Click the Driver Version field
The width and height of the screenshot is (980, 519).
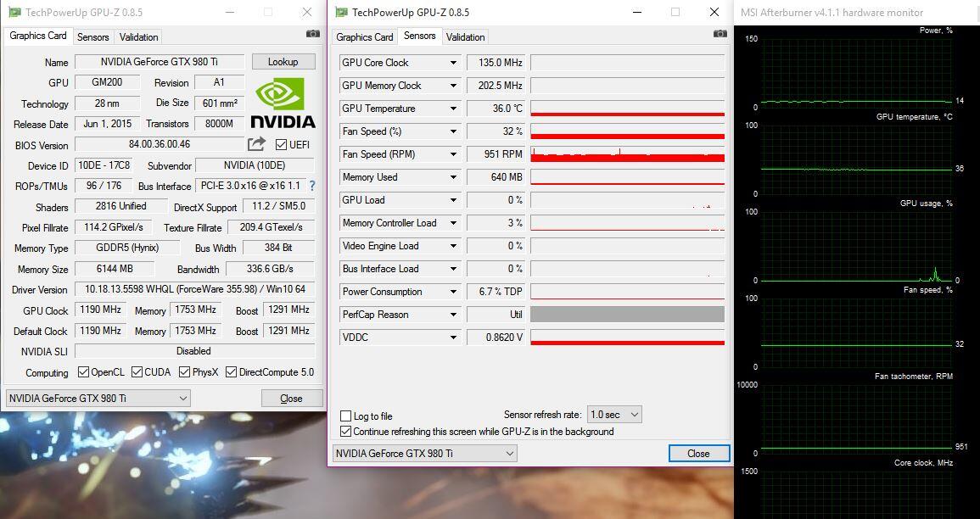coord(194,289)
